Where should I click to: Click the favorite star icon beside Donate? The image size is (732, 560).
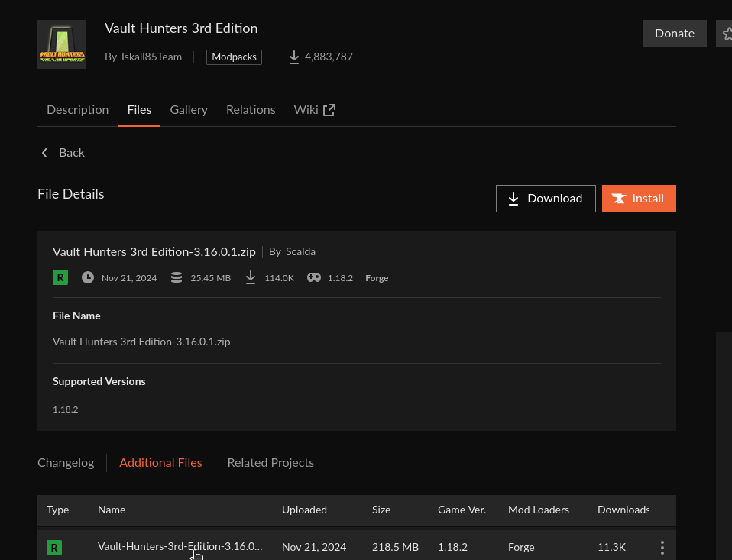click(x=725, y=34)
